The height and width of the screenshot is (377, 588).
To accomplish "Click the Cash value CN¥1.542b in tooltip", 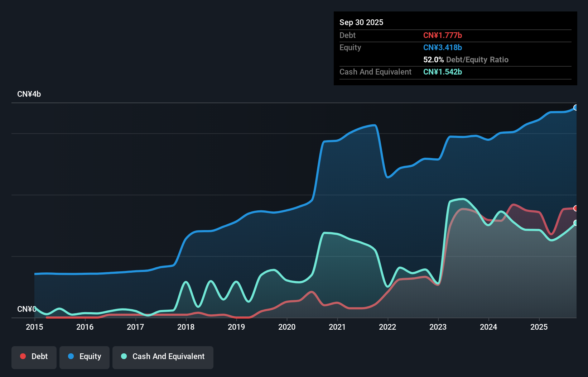I will [443, 72].
